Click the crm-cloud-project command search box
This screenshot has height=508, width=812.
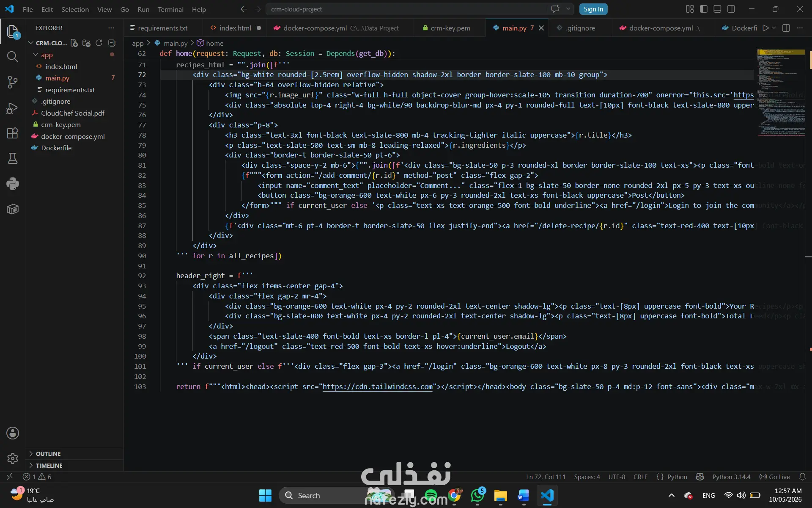[406, 9]
